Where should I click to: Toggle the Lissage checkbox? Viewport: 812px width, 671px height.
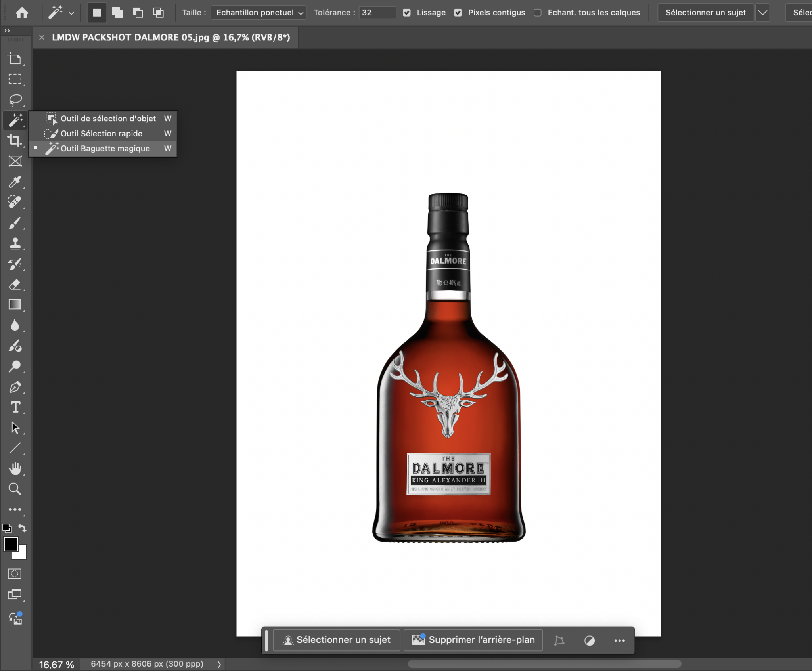(406, 13)
